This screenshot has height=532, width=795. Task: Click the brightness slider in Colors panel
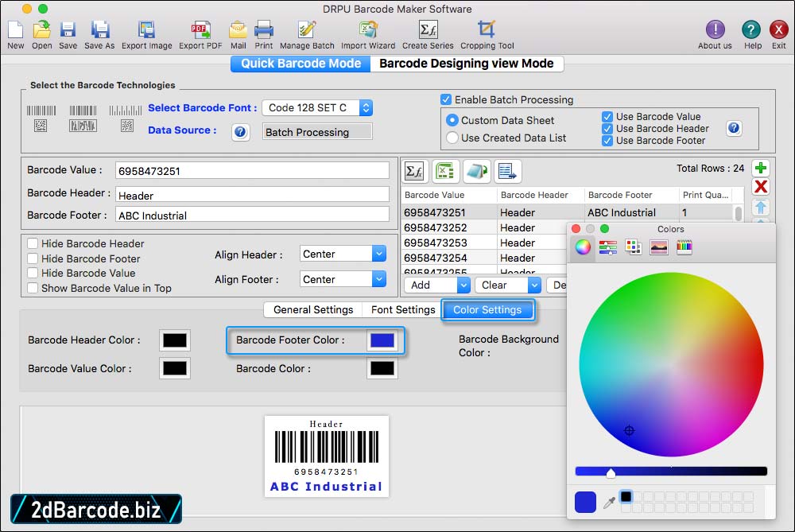(x=671, y=472)
